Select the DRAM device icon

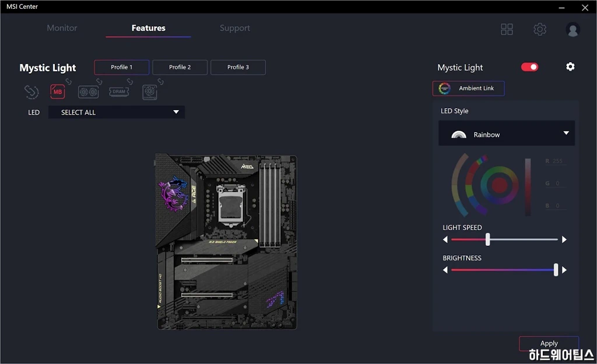[x=119, y=91]
